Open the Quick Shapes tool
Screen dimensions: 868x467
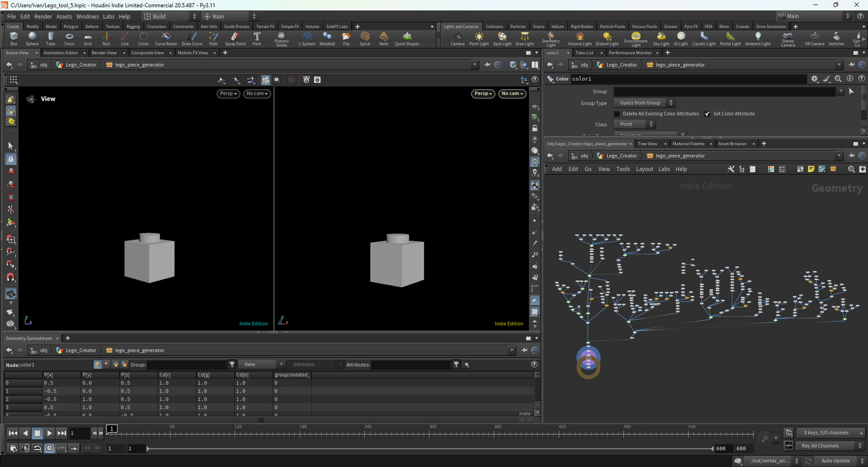(x=407, y=39)
